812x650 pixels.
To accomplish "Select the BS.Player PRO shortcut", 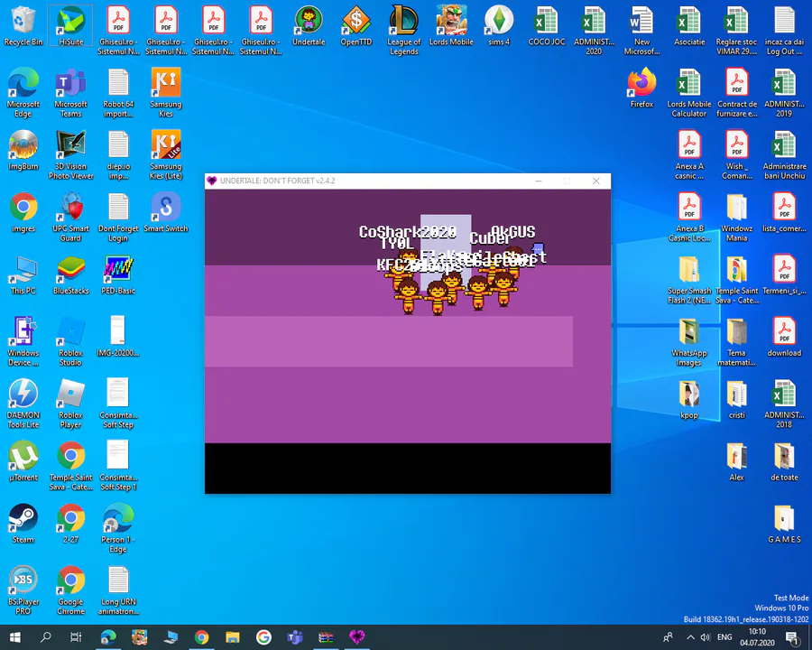I will coord(23,590).
